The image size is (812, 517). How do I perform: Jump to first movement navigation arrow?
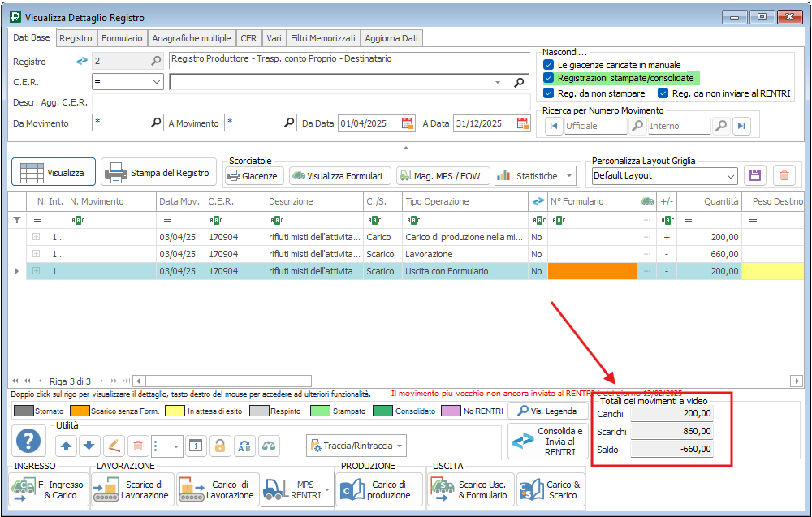click(555, 126)
